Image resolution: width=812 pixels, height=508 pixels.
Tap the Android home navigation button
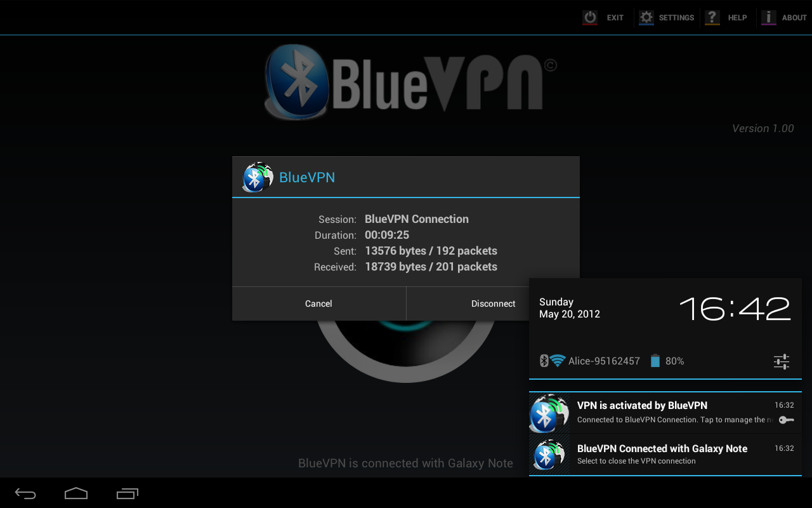point(76,493)
